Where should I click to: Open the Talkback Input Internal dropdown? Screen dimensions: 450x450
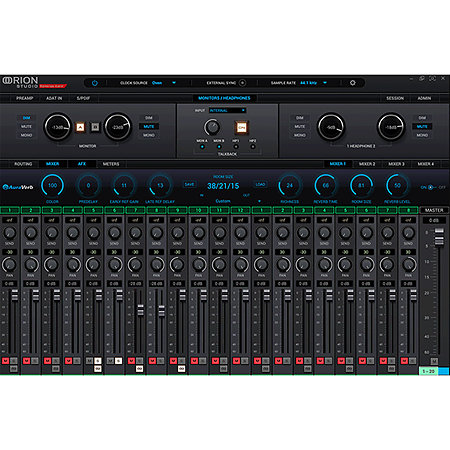(228, 110)
